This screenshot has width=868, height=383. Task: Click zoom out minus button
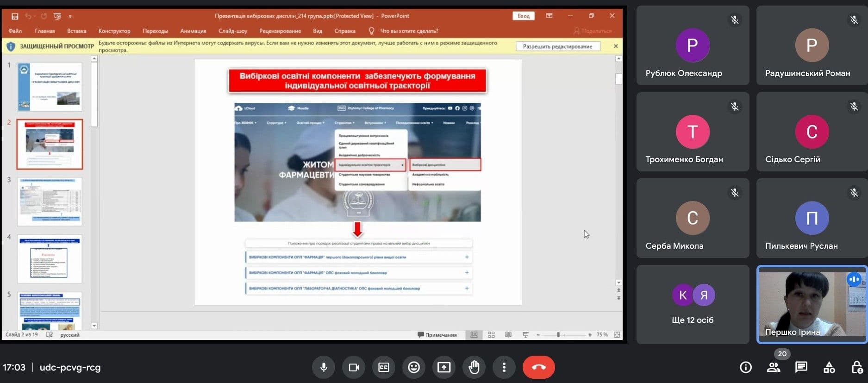[538, 335]
